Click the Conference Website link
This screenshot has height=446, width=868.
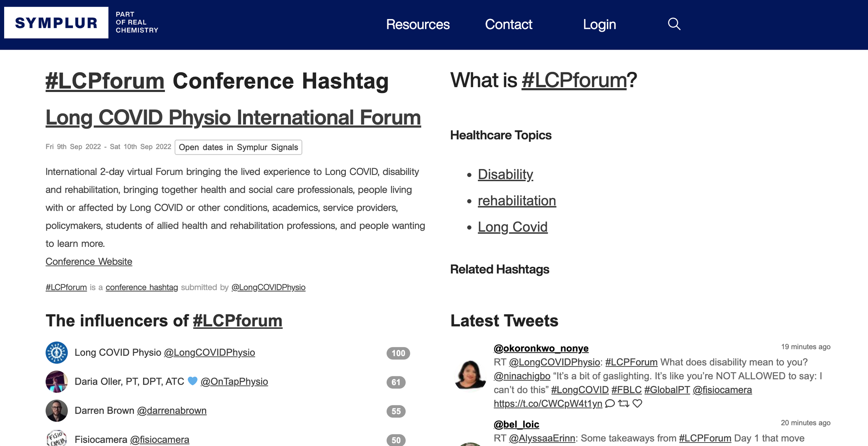coord(89,261)
